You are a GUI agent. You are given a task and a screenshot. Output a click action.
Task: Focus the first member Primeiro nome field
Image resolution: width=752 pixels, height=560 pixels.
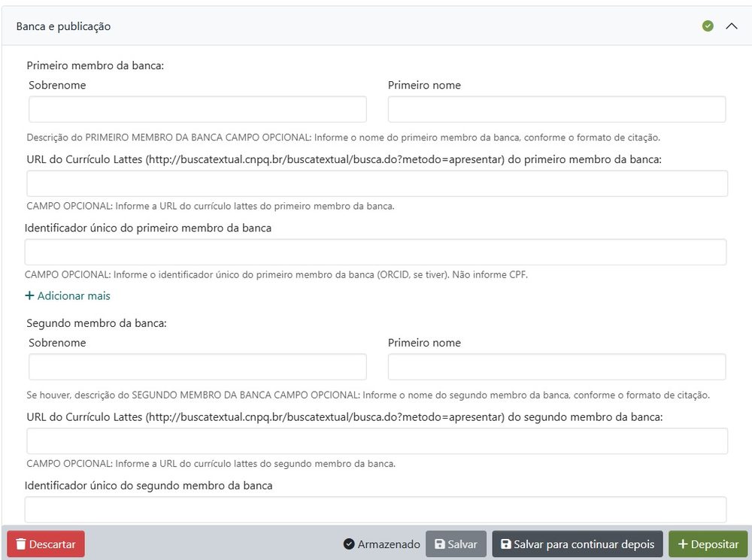556,109
